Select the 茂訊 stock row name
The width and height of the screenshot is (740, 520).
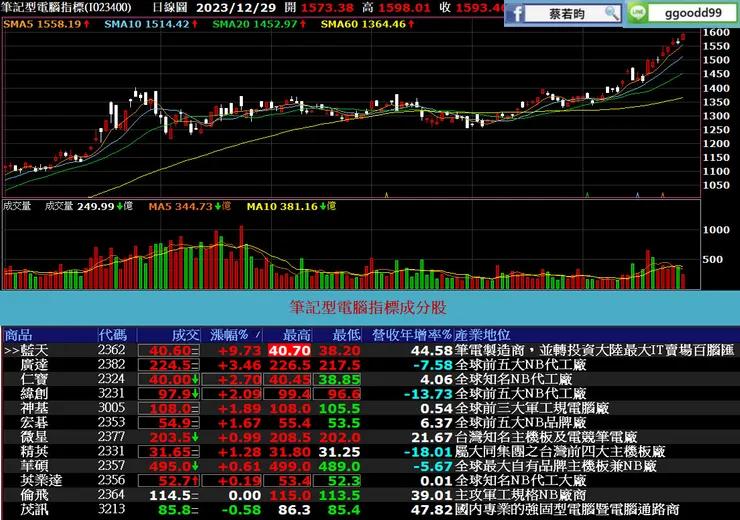[x=34, y=510]
